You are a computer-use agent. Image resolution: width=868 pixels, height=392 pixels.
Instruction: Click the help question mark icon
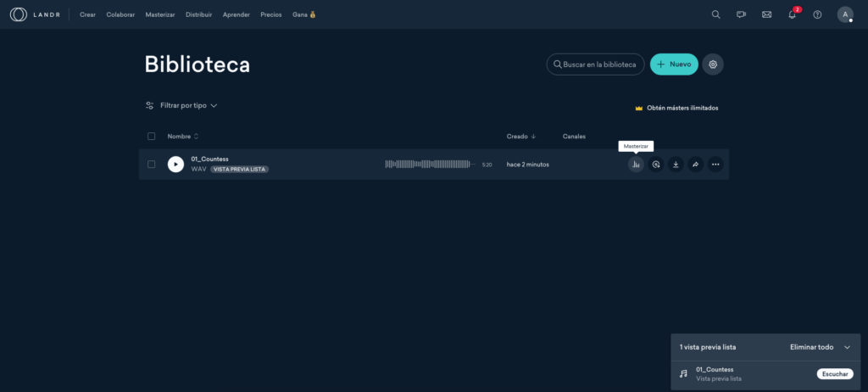[x=817, y=14]
